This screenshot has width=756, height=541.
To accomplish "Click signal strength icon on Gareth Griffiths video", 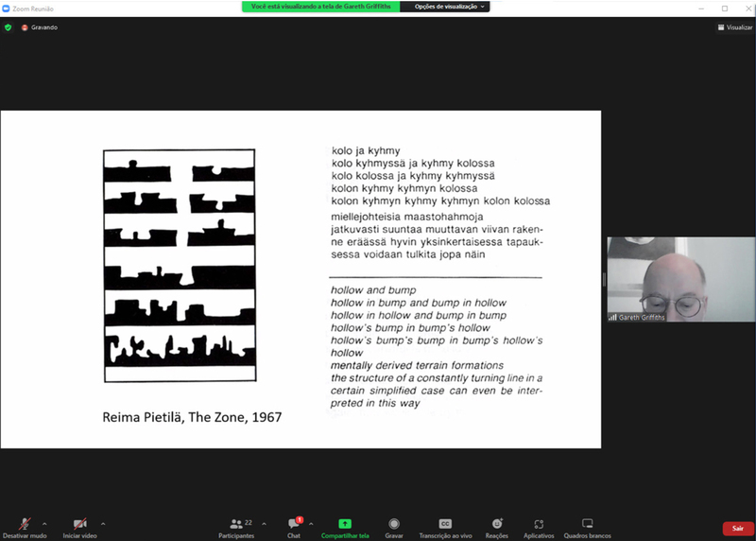I will pyautogui.click(x=612, y=318).
